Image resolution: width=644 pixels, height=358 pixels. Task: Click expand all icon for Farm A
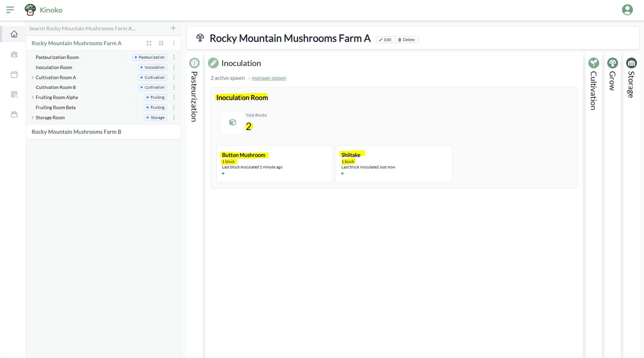149,43
